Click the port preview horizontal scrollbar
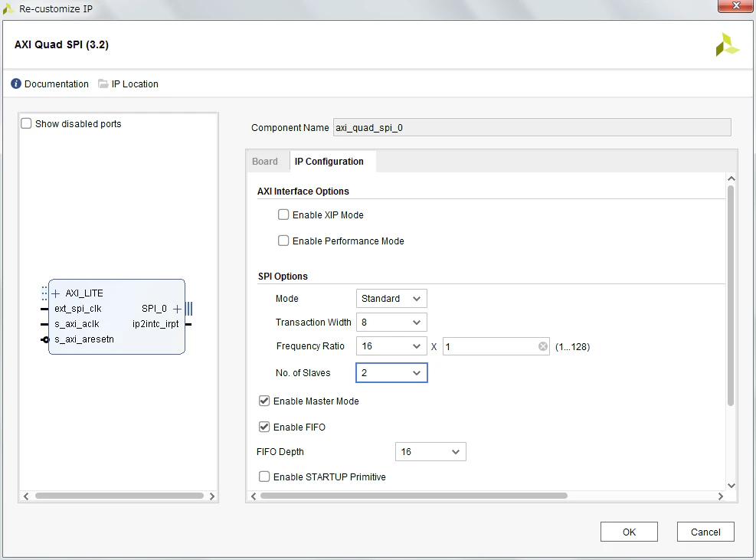The width and height of the screenshot is (756, 560). [119, 496]
